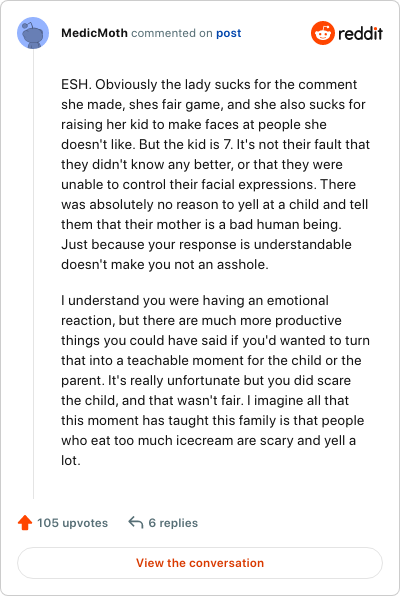Click the 'commented on' label
Screen dimensions: 400x596
[172, 33]
